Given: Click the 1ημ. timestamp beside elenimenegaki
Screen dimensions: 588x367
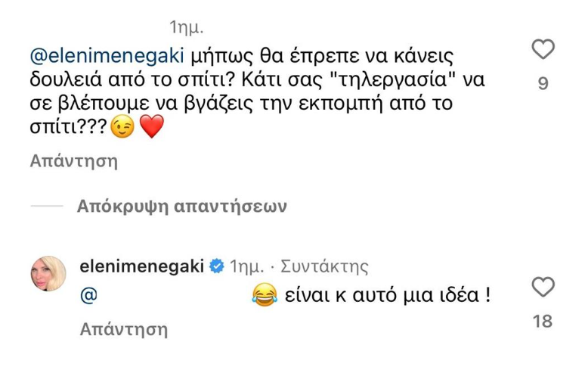Looking at the screenshot, I should click(x=246, y=266).
